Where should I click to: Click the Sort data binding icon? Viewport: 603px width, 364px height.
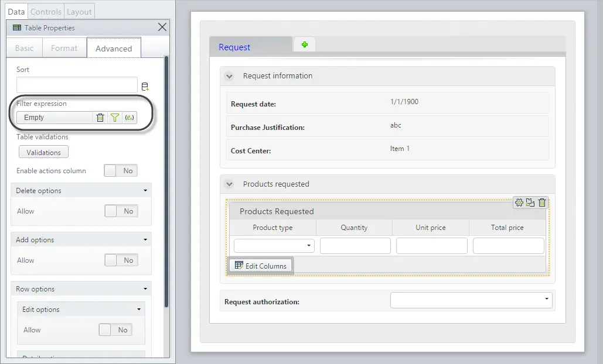tap(145, 87)
